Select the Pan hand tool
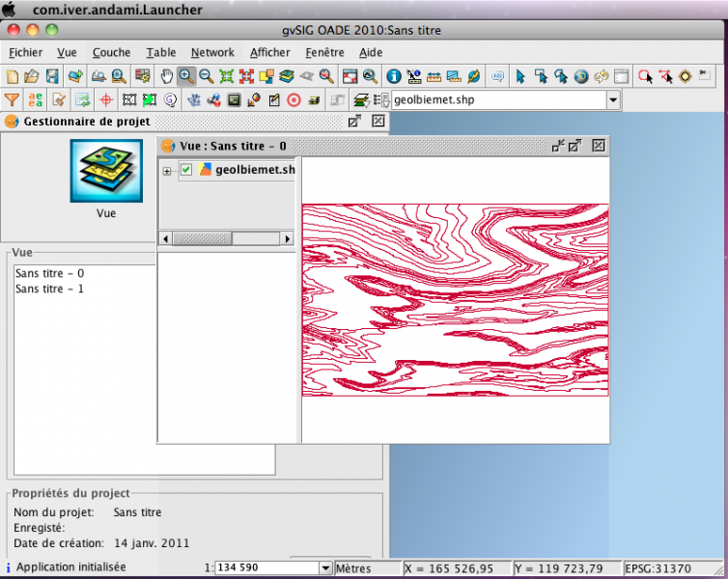Screen dimensions: 728x579 point(166,76)
